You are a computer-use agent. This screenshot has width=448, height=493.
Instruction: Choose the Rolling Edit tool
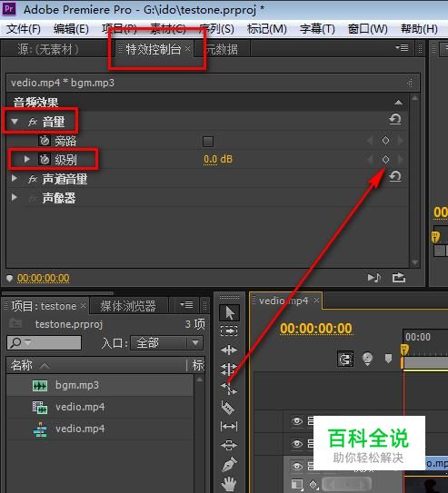(x=229, y=369)
